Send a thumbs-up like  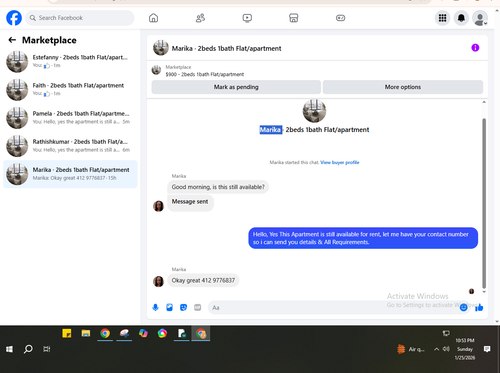point(479,307)
